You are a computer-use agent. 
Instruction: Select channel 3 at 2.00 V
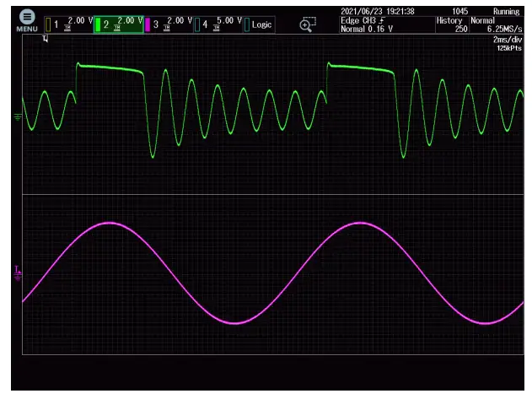point(169,24)
